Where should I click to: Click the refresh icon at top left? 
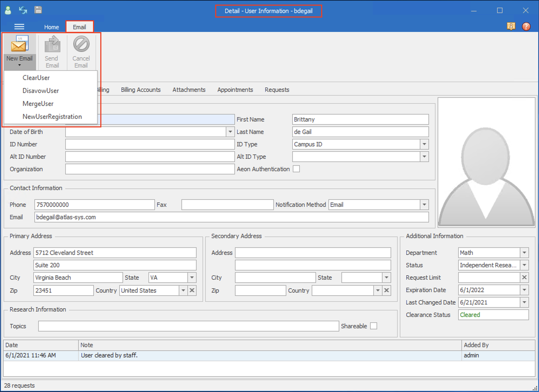point(23,10)
